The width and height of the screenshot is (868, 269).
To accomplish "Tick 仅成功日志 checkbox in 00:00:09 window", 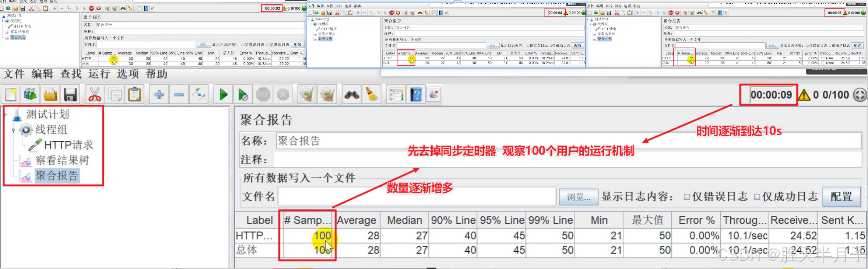I will point(757,197).
